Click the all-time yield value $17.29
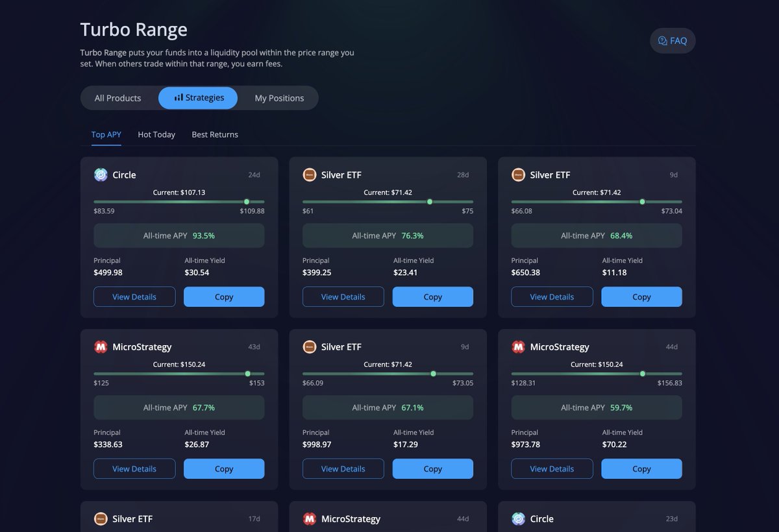Image resolution: width=779 pixels, height=532 pixels. pos(406,444)
